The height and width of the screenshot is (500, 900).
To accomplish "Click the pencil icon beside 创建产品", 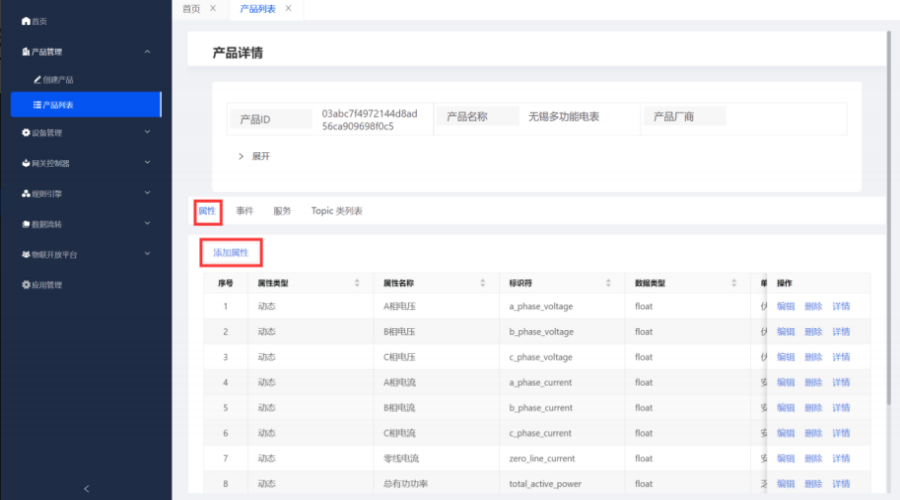I will pos(37,80).
